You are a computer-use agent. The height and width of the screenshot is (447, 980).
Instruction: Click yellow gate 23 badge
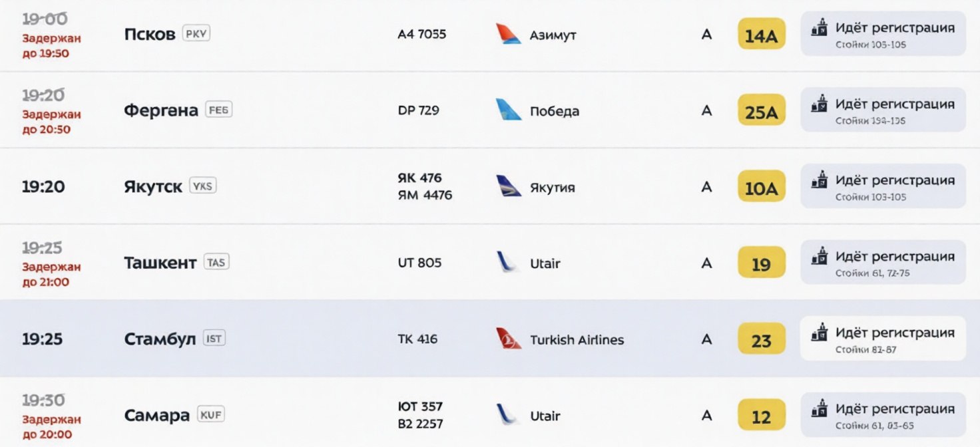761,340
